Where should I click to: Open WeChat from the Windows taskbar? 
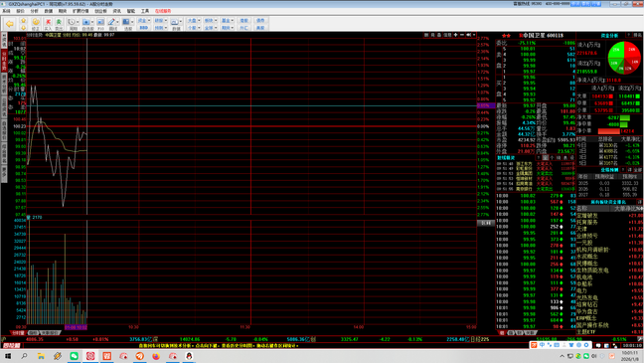(74, 356)
